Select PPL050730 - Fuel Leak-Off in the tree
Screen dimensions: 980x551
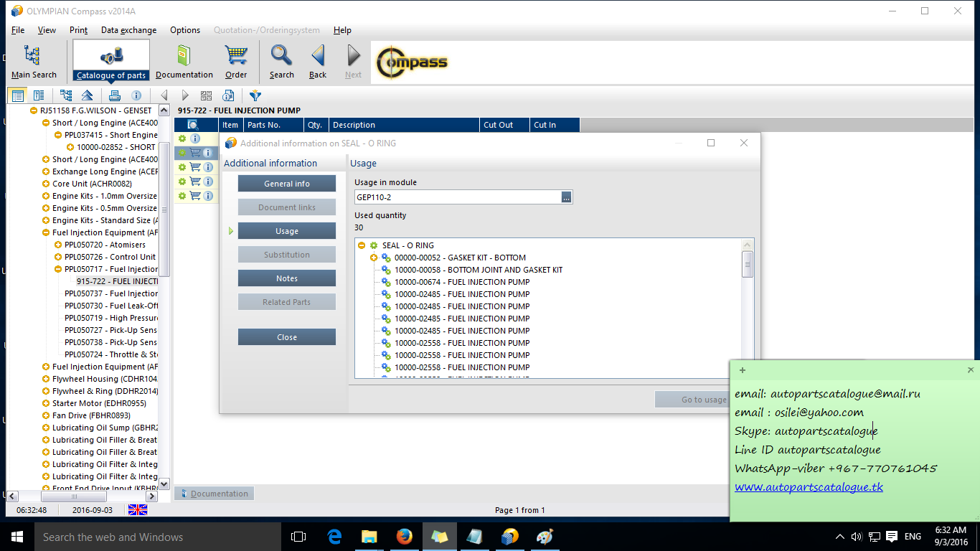(x=111, y=306)
